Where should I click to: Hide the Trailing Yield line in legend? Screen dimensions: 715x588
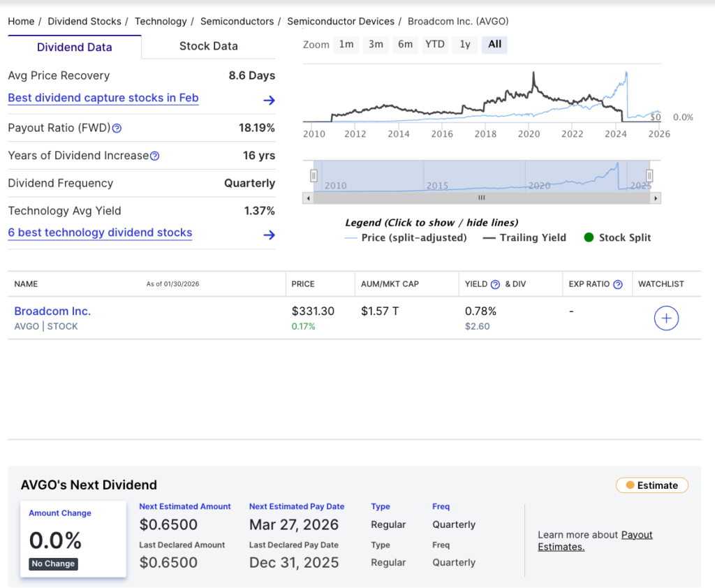525,237
